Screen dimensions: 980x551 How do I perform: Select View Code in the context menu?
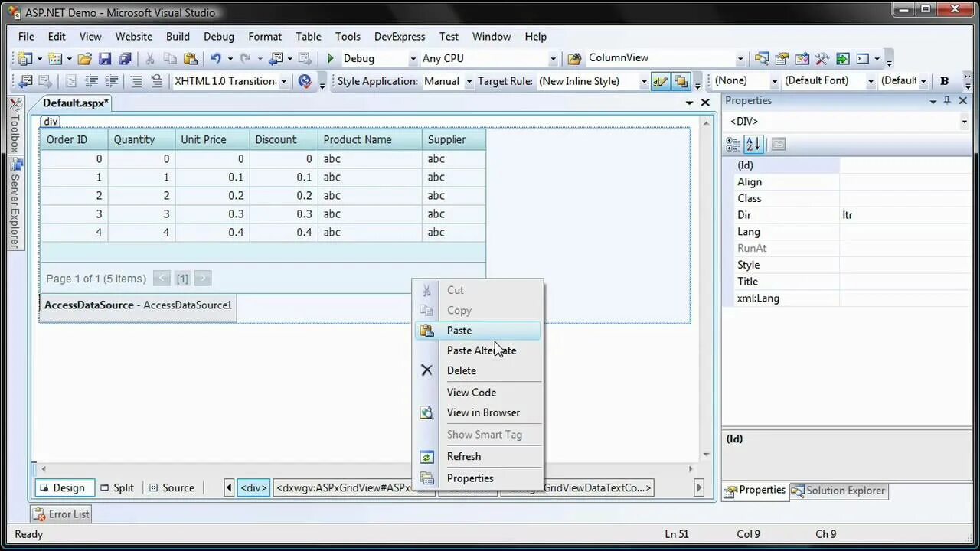pyautogui.click(x=478, y=393)
